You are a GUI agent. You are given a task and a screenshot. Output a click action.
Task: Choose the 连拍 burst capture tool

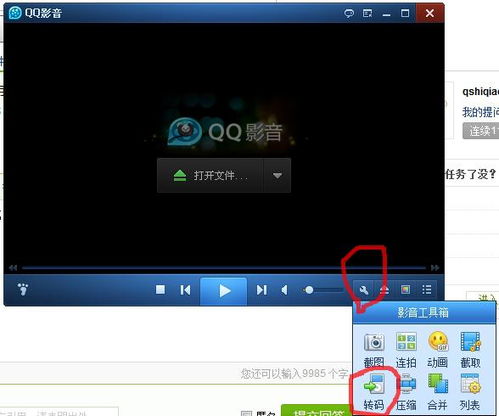[x=406, y=349]
